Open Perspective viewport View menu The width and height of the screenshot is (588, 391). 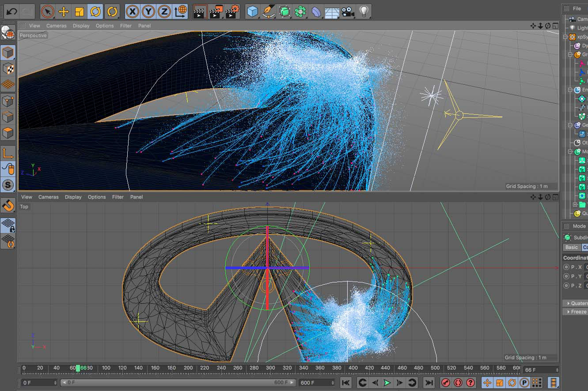(34, 26)
